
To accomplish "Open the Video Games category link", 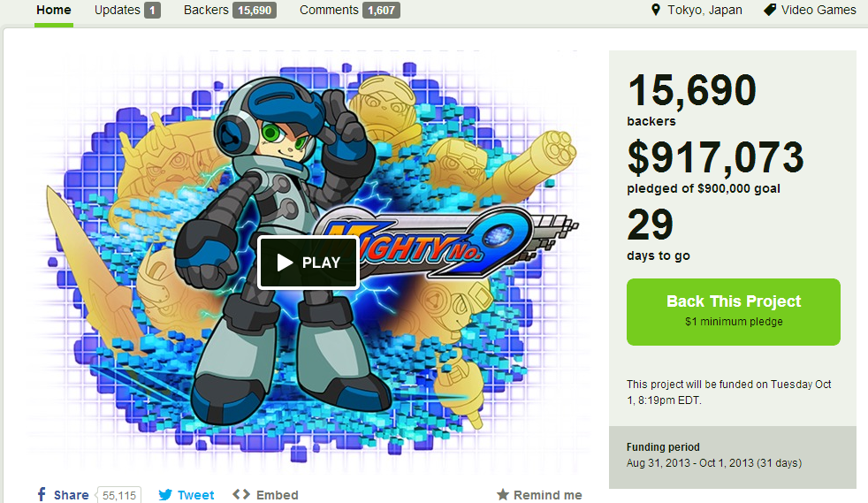I will 819,10.
